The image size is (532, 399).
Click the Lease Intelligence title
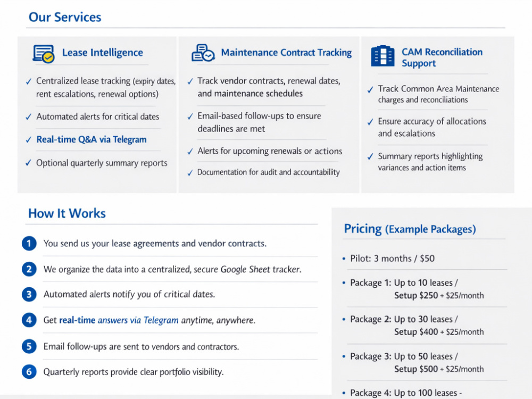pyautogui.click(x=103, y=53)
